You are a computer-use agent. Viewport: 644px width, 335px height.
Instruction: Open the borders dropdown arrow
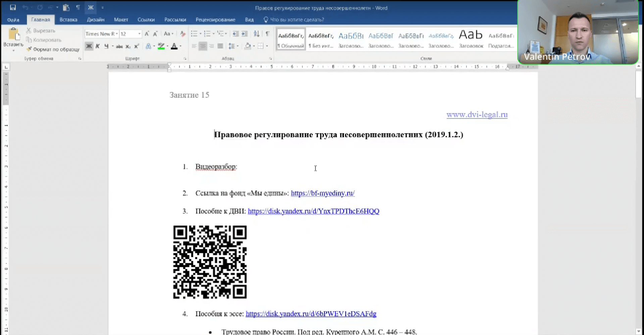point(266,46)
